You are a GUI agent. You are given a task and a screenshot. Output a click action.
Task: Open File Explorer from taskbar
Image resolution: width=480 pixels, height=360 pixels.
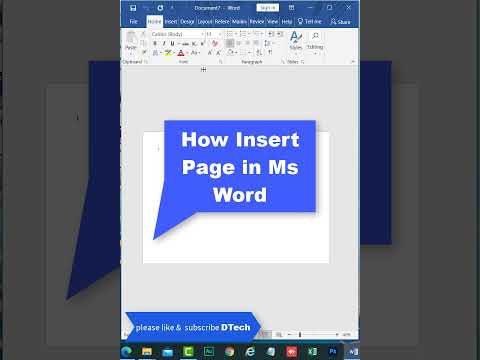(x=147, y=351)
